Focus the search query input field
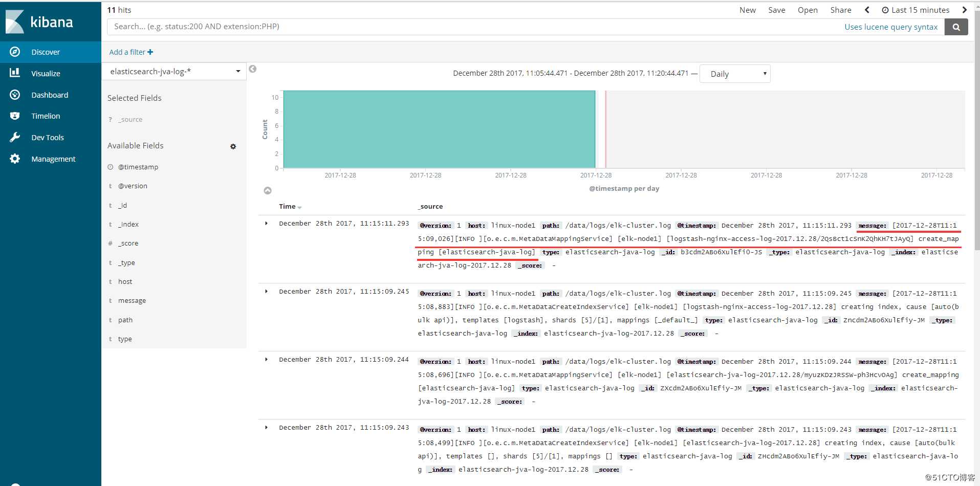Viewport: 980px width, 486px height. pos(473,27)
